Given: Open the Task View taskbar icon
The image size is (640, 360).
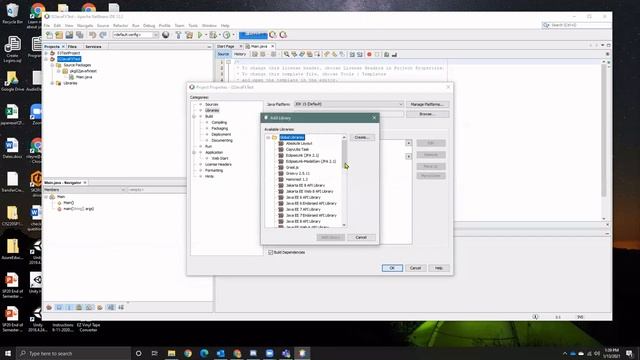Looking at the screenshot, I should pos(155,353).
